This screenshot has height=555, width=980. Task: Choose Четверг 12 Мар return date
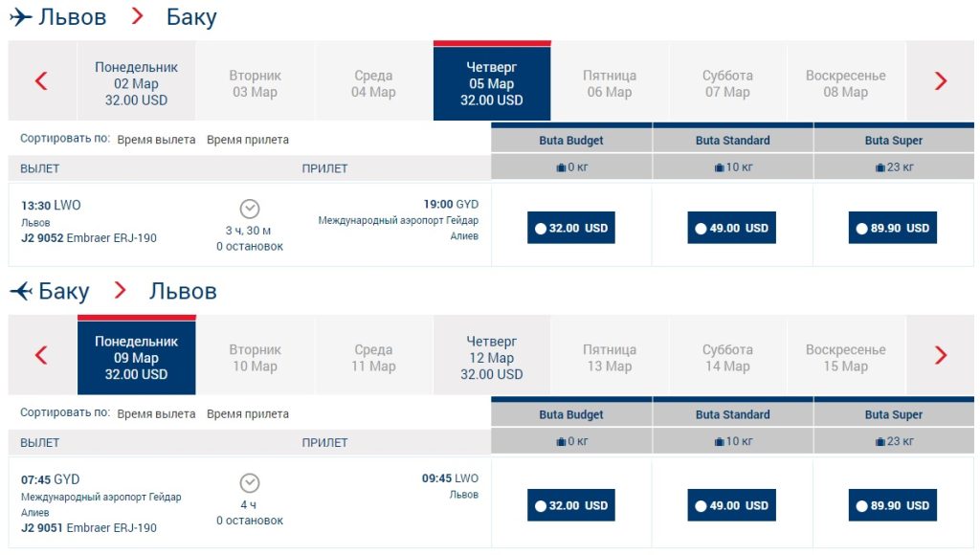(x=492, y=357)
